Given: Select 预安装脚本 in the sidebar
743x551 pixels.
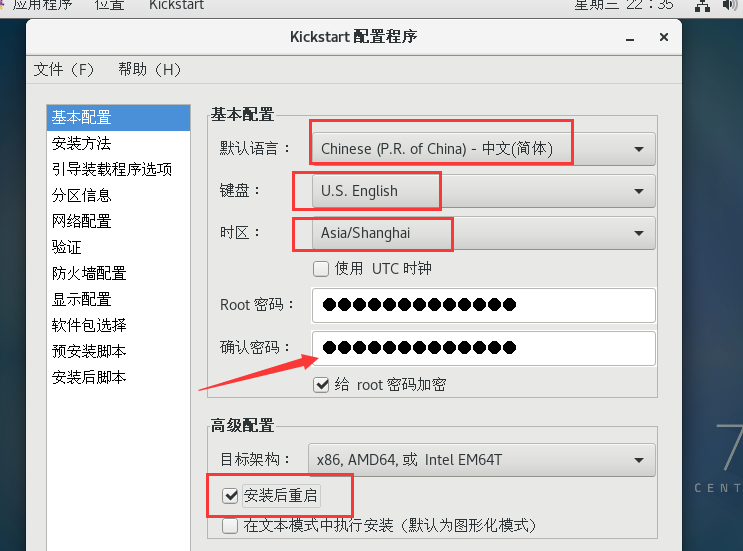Looking at the screenshot, I should (x=118, y=352).
